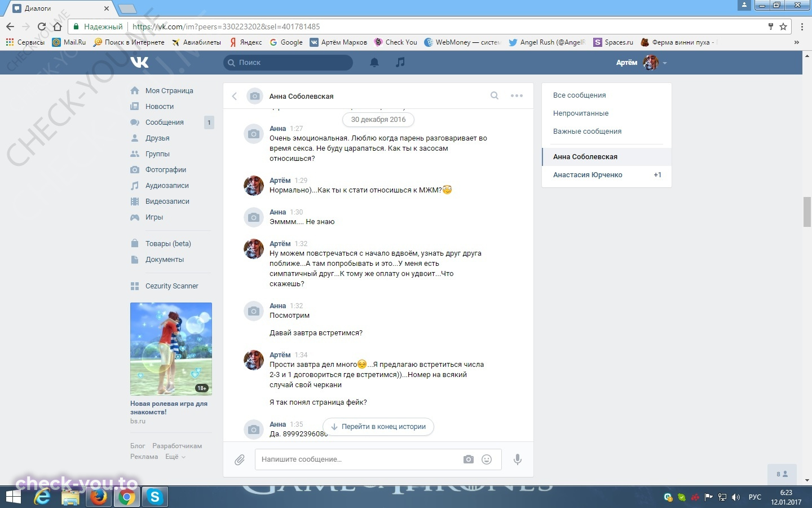The height and width of the screenshot is (508, 812).
Task: Open friends online widget at bottom right
Action: click(782, 474)
